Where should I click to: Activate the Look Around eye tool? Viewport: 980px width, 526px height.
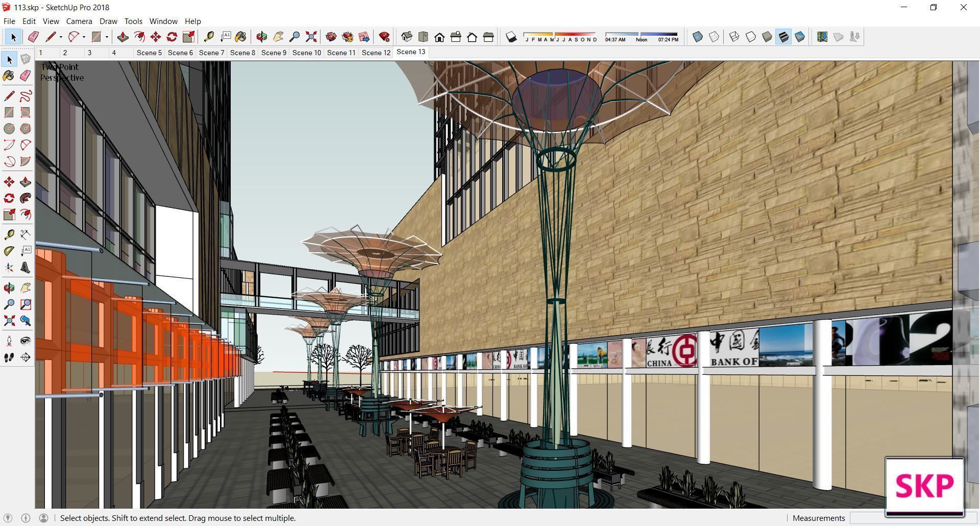(x=26, y=341)
